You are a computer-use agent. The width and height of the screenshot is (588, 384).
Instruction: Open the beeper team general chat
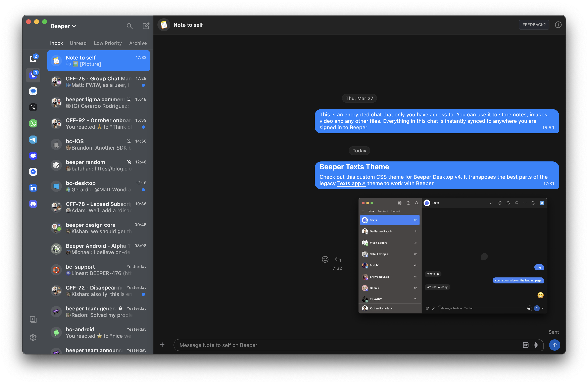point(98,312)
